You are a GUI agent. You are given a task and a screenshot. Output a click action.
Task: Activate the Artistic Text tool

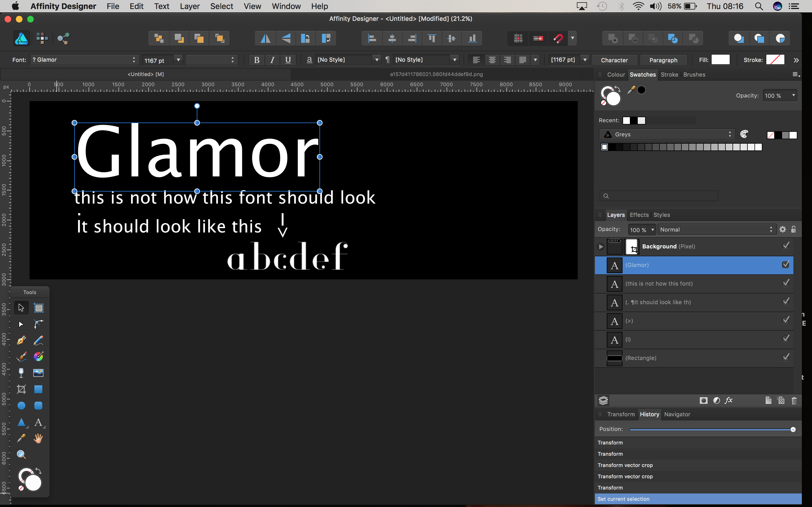[x=39, y=422]
